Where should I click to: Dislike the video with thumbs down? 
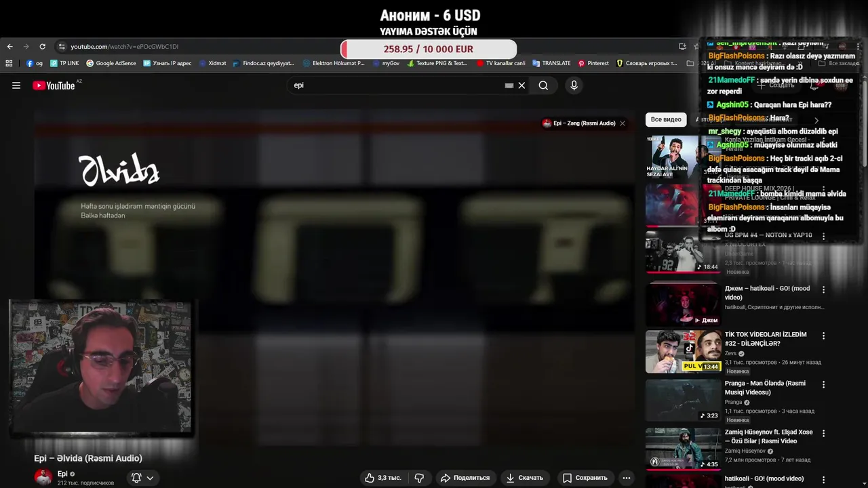coord(419,478)
